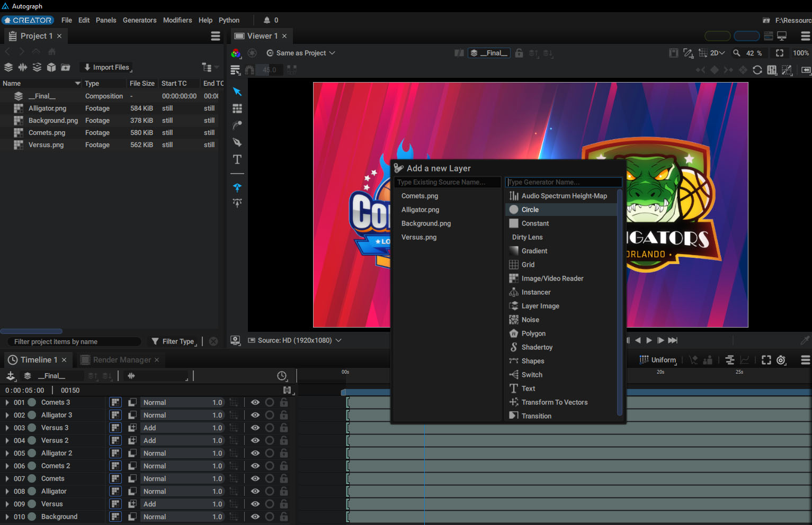The image size is (812, 525).
Task: Open the 2D view mode dropdown
Action: pyautogui.click(x=717, y=53)
